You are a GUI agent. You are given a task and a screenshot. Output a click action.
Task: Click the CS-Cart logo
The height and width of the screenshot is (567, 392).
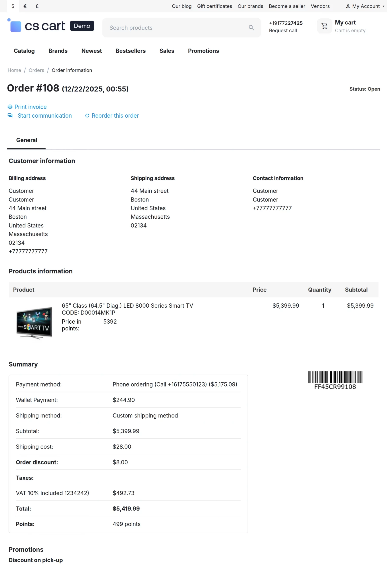[x=37, y=26]
